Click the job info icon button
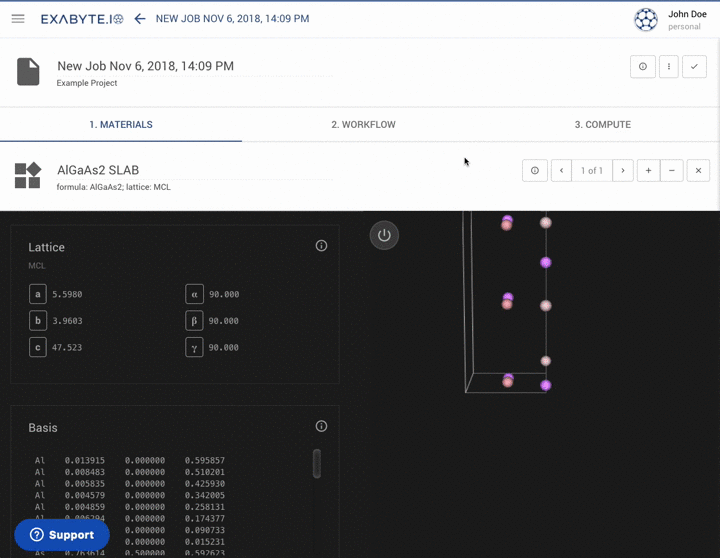Screen dimensions: 720x558 coord(642,67)
